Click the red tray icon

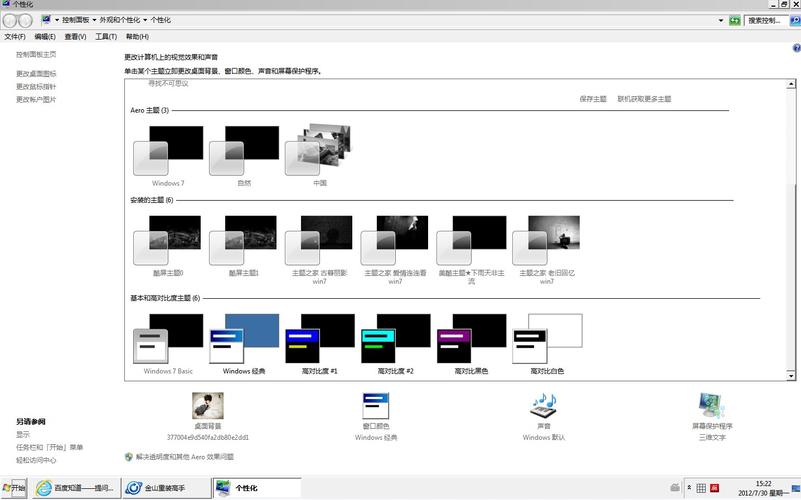715,488
